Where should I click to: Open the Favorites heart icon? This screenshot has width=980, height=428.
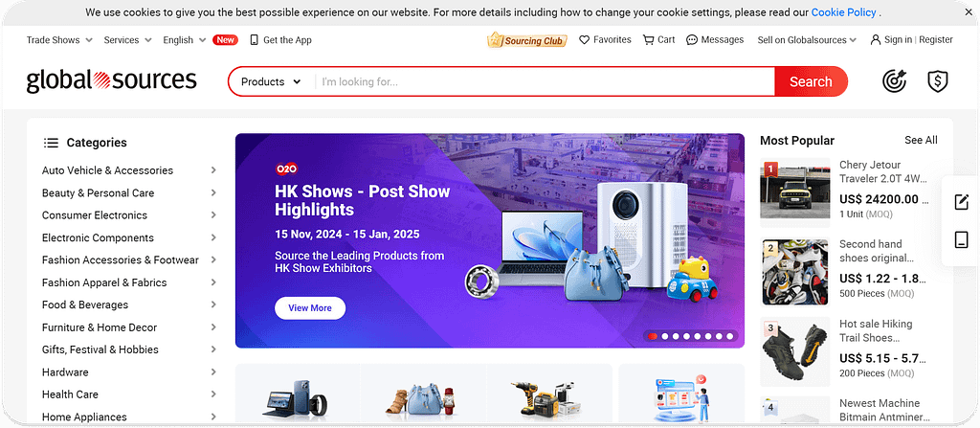click(x=585, y=40)
